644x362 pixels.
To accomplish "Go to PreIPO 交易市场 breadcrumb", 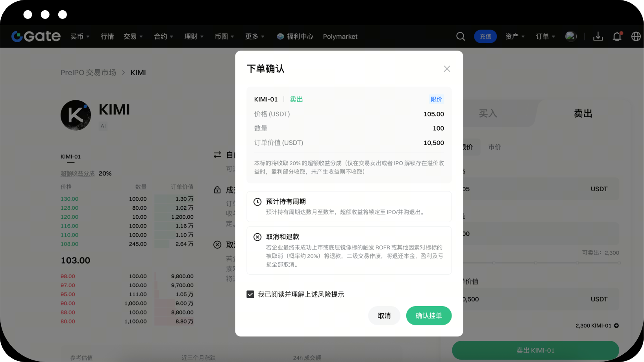I will pos(88,73).
